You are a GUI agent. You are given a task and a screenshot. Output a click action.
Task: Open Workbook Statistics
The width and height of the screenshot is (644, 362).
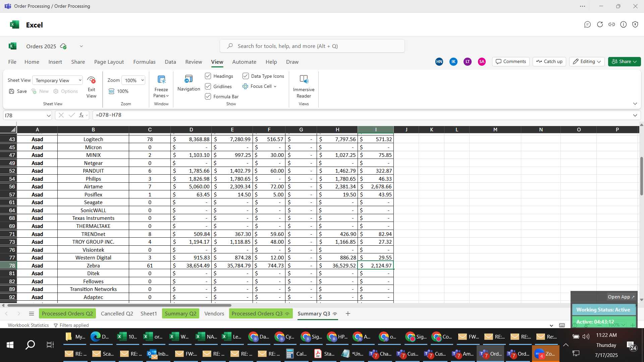click(x=28, y=325)
